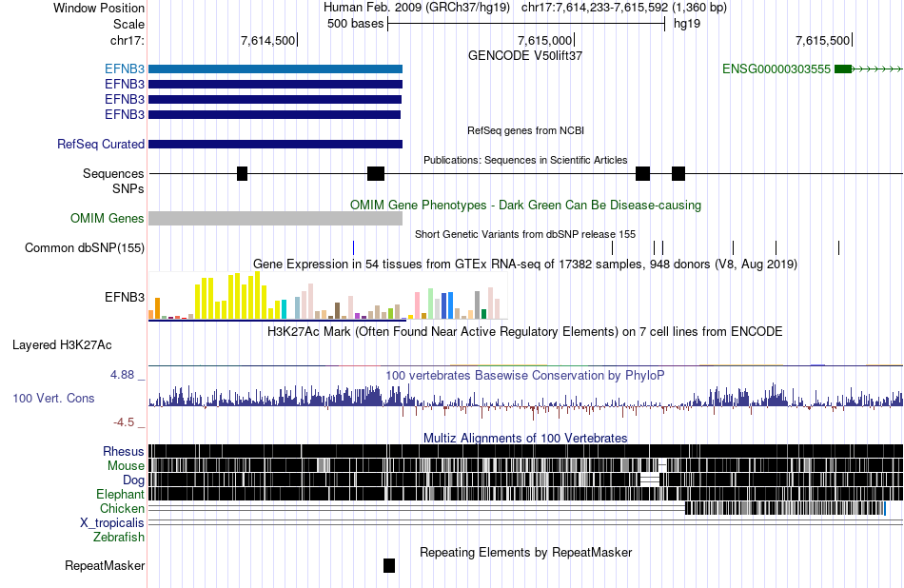The image size is (904, 588).
Task: Open 'Publications: Sequences in Scientific Articles' title
Action: coord(525,160)
